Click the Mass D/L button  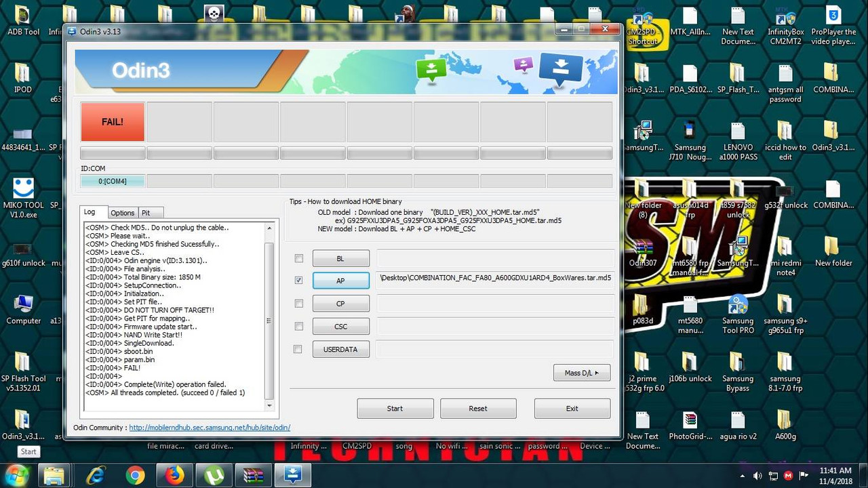(582, 373)
